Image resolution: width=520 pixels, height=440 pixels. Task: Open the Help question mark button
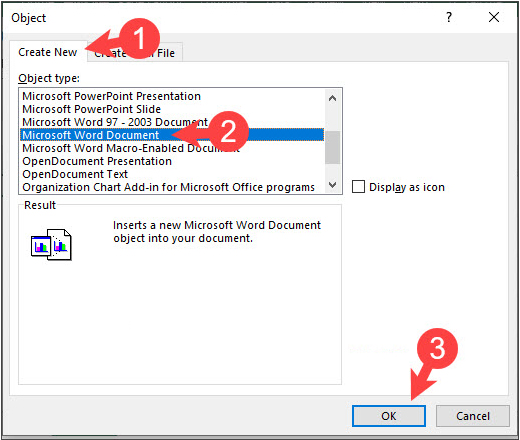(449, 17)
